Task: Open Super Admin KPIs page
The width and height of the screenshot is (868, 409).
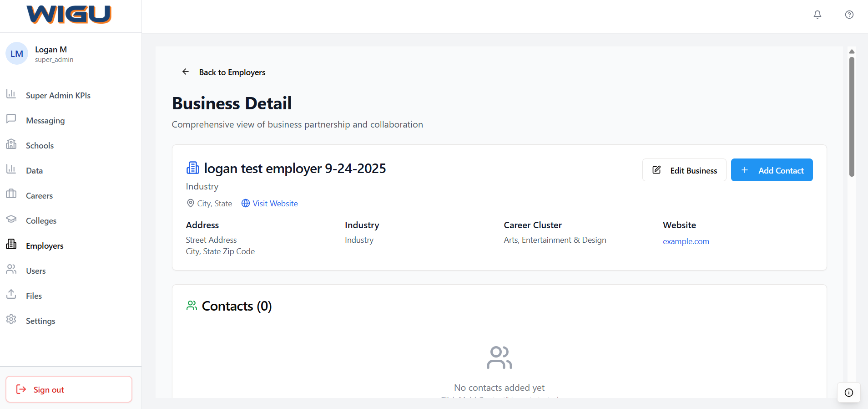Action: (x=58, y=96)
